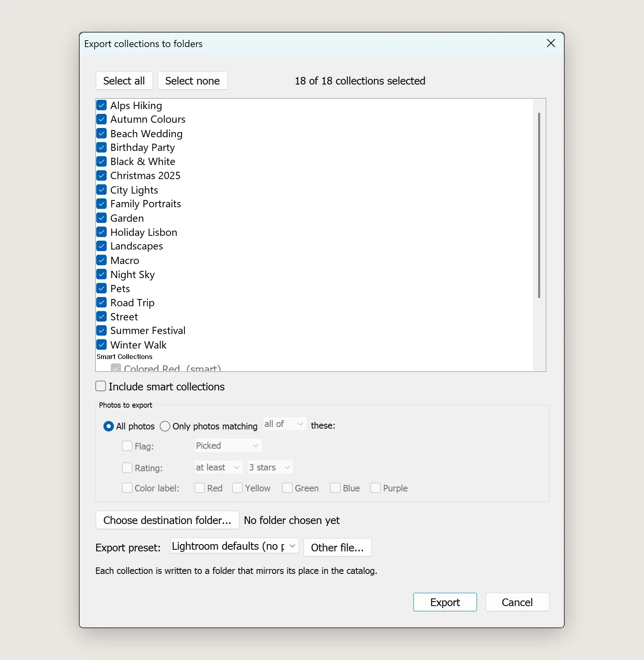Click the Select all button

(124, 81)
